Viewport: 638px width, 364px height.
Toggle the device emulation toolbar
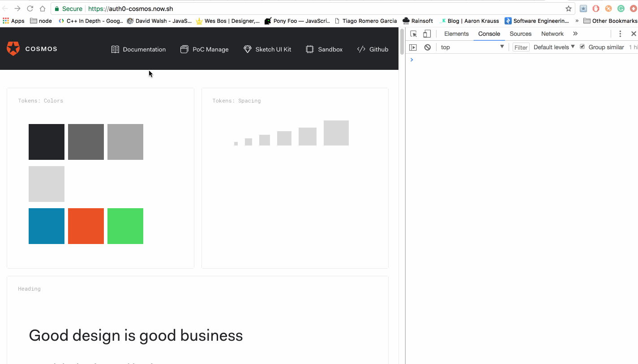pos(427,34)
